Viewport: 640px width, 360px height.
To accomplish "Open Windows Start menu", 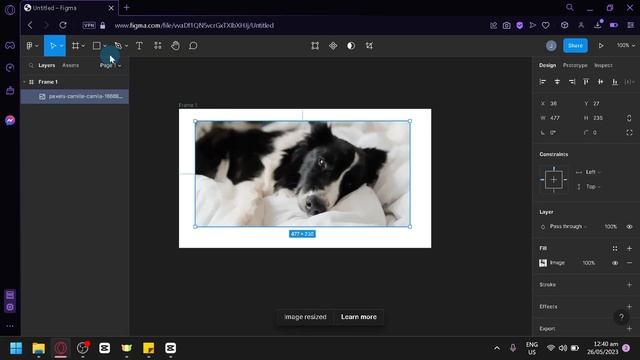I will tap(16, 348).
